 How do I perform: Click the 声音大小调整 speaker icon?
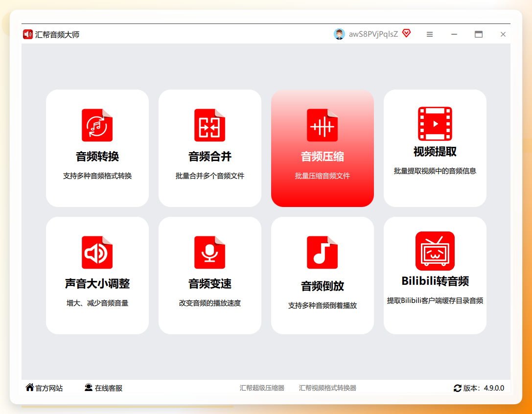97,253
